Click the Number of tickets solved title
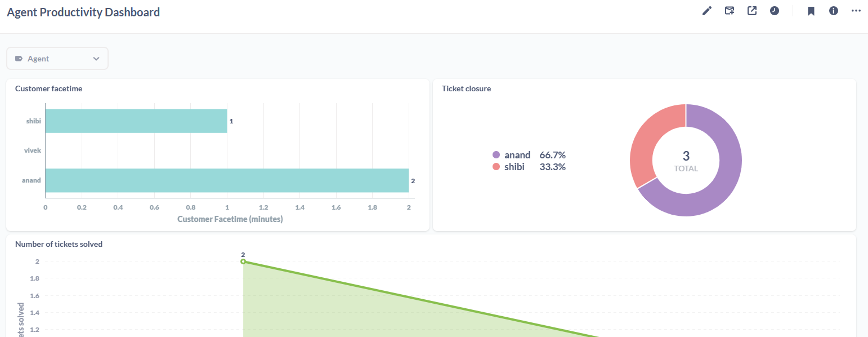This screenshot has height=337, width=868. (x=59, y=244)
